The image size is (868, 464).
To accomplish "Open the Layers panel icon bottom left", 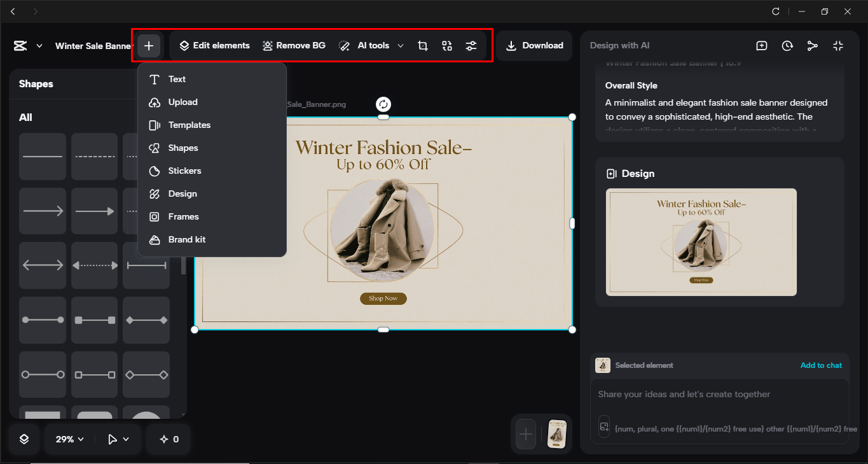I will tap(23, 439).
